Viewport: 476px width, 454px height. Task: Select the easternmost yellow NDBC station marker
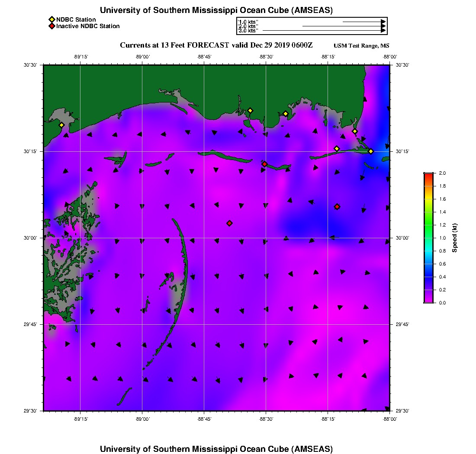(371, 151)
